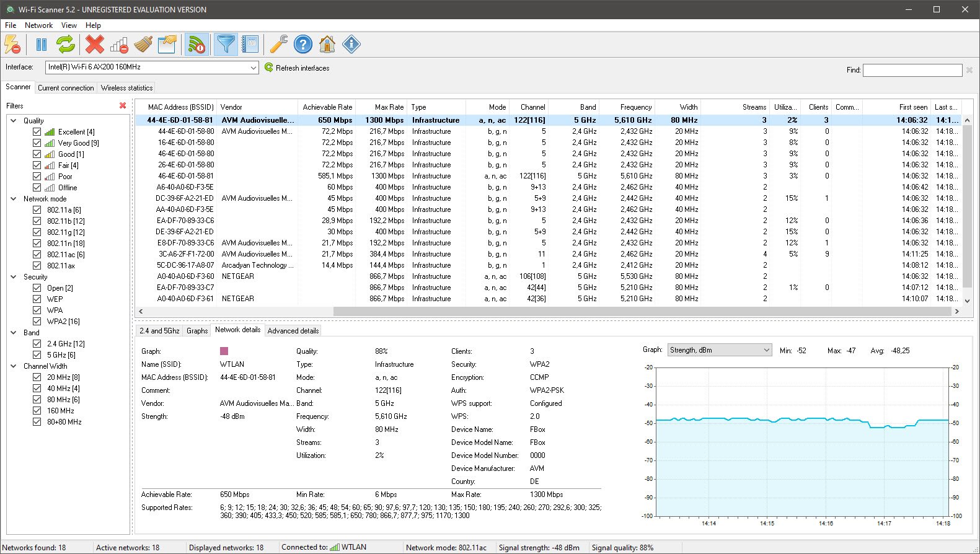Image resolution: width=980 pixels, height=554 pixels.
Task: Toggle the WPA2 security filter checkbox
Action: pos(37,322)
